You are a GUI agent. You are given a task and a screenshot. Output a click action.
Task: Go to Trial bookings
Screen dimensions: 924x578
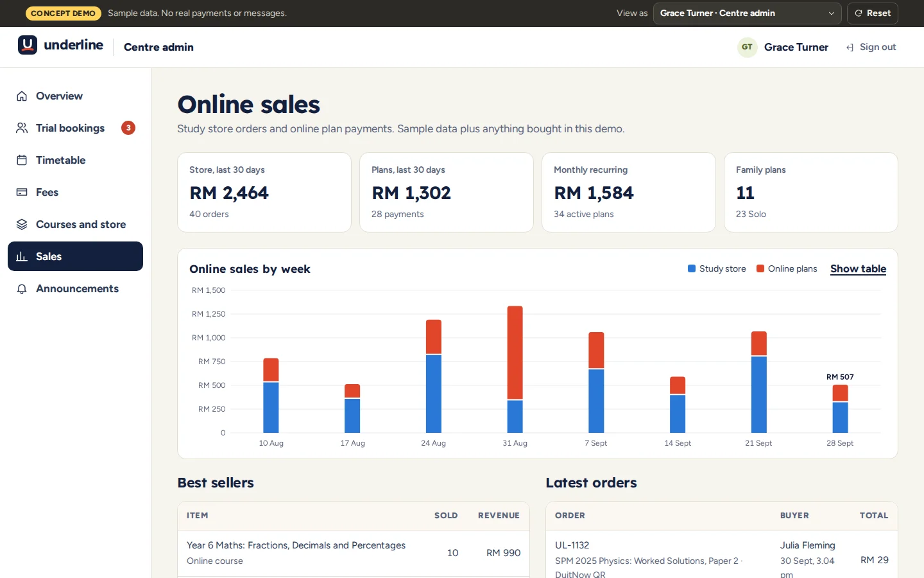(x=75, y=128)
